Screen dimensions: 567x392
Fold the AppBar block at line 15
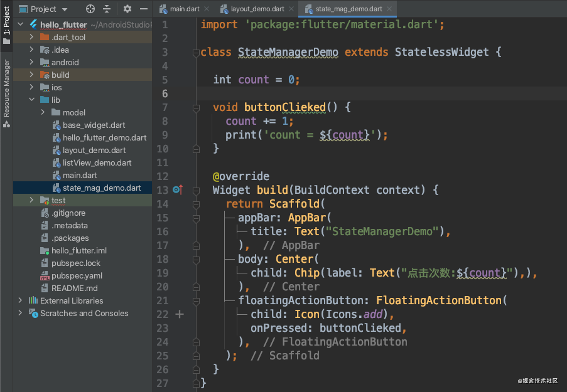tap(196, 218)
